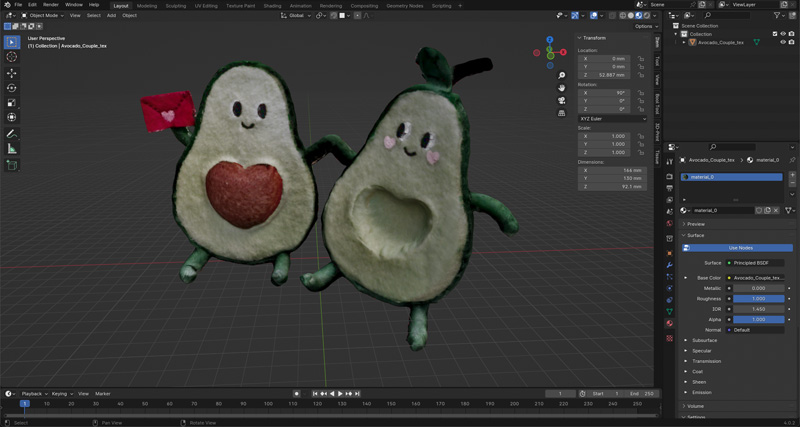Activate the Scale tool
This screenshot has height=427, width=800.
[x=11, y=103]
